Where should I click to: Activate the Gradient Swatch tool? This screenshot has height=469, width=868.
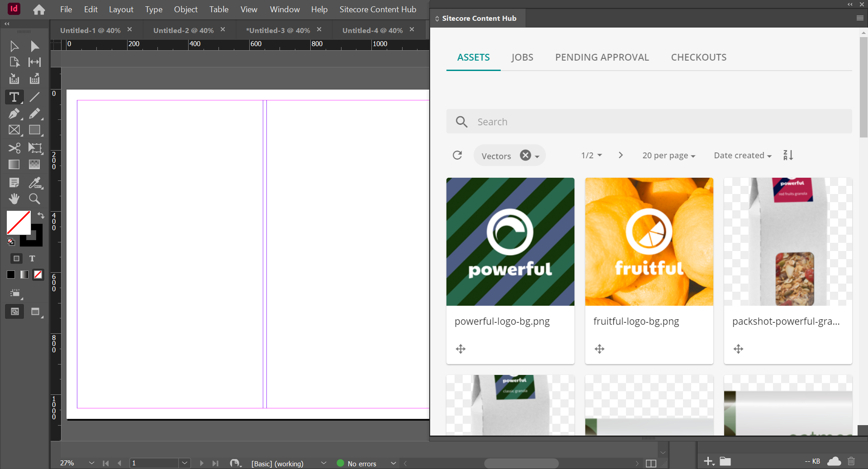pos(14,164)
